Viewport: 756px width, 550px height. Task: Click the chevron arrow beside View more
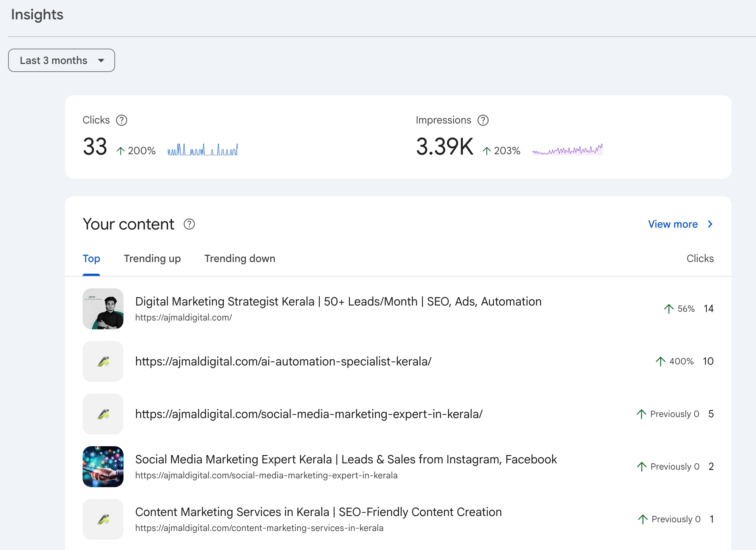pyautogui.click(x=710, y=224)
